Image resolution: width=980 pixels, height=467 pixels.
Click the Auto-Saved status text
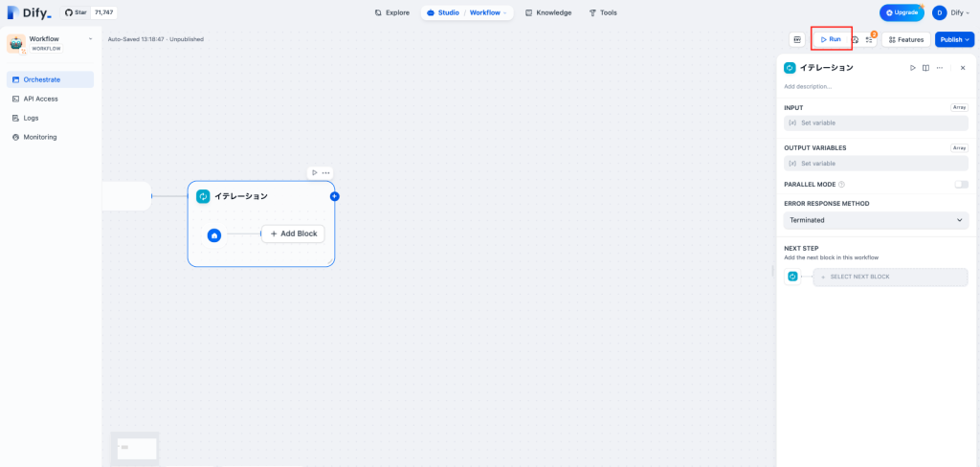[x=156, y=39]
